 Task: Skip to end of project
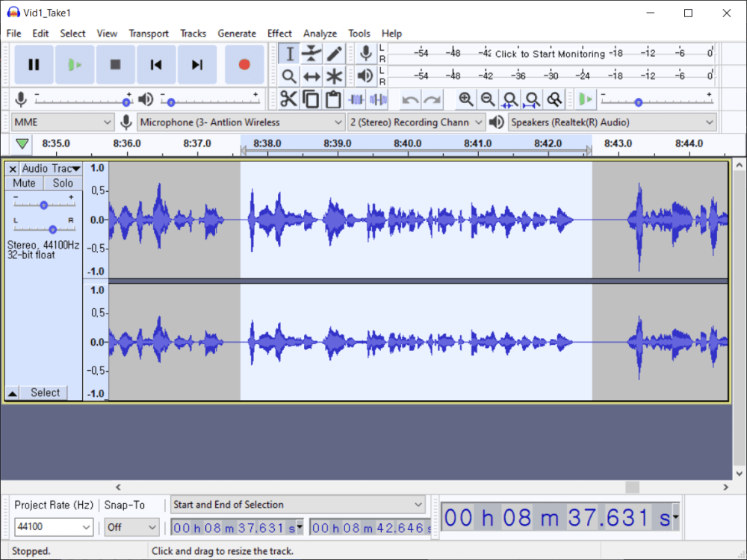(196, 64)
